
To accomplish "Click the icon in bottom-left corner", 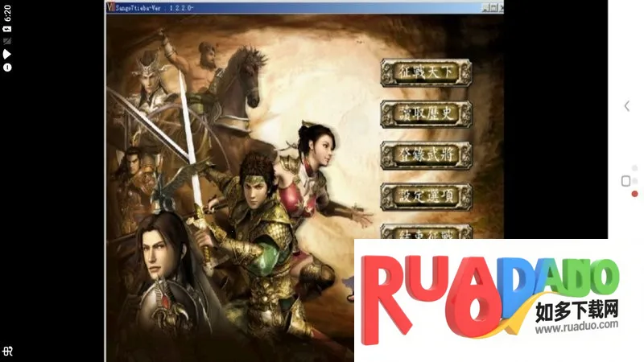I will [x=8, y=352].
